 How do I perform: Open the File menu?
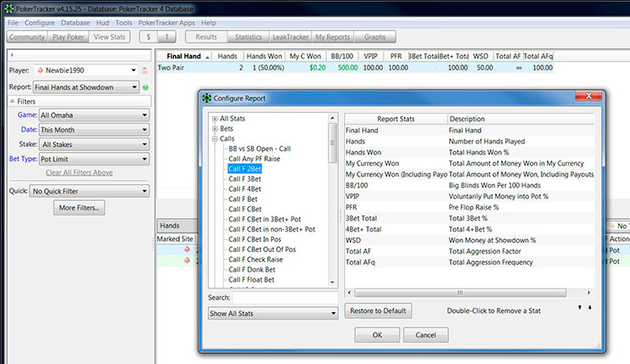coord(13,23)
